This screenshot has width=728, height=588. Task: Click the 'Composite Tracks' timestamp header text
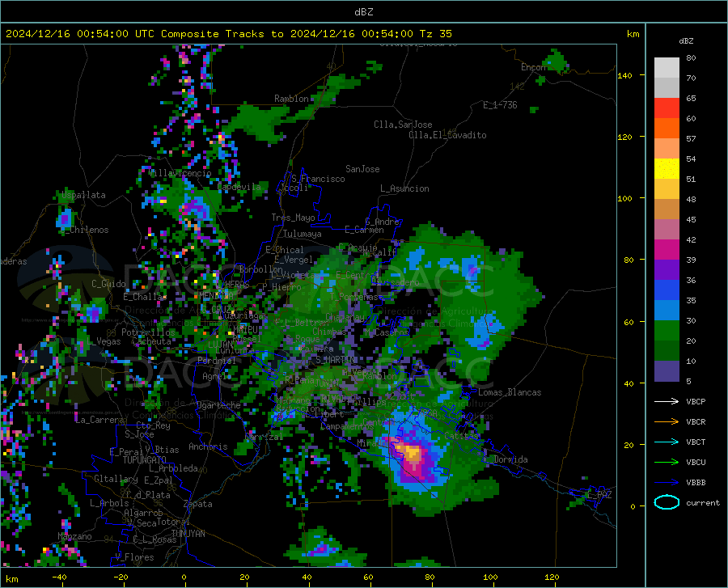(228, 34)
